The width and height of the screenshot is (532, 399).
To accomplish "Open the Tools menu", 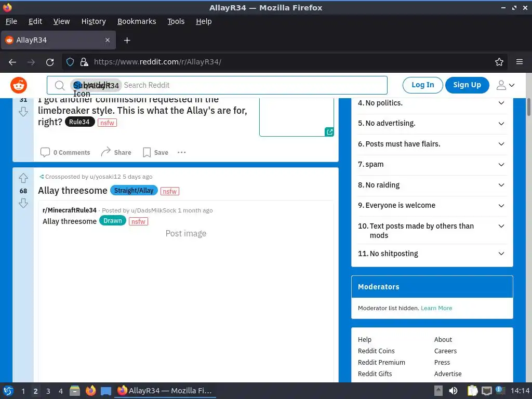I will coord(176,21).
